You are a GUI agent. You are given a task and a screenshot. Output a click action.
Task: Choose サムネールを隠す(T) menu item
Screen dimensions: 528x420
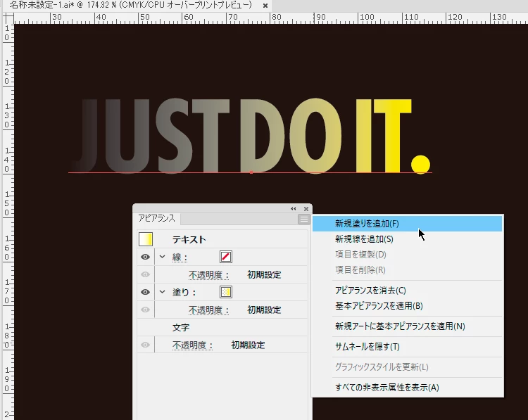click(407, 347)
